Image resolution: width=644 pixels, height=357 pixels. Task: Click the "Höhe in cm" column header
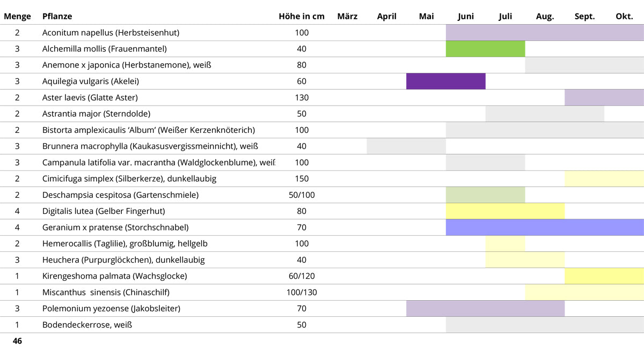coord(302,16)
